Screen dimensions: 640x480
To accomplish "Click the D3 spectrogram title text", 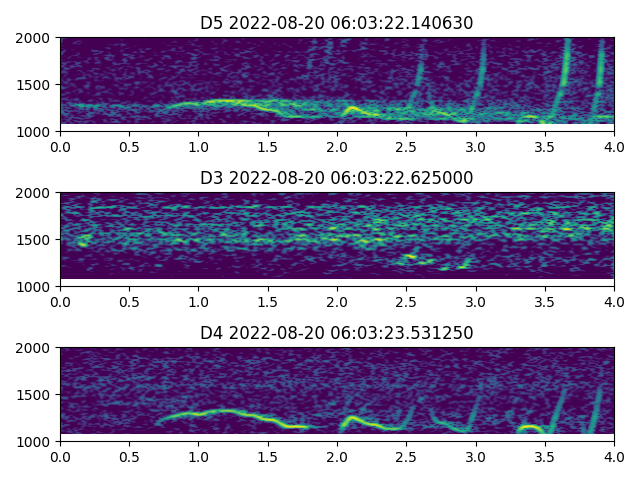I will (337, 178).
